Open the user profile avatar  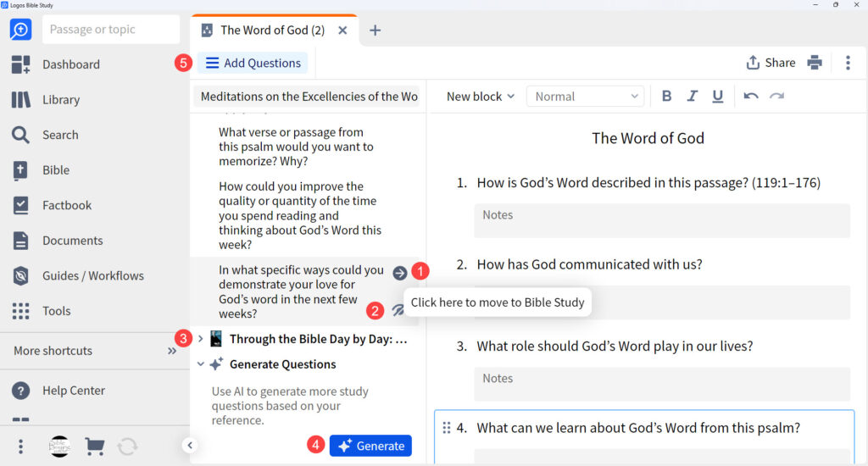[59, 446]
